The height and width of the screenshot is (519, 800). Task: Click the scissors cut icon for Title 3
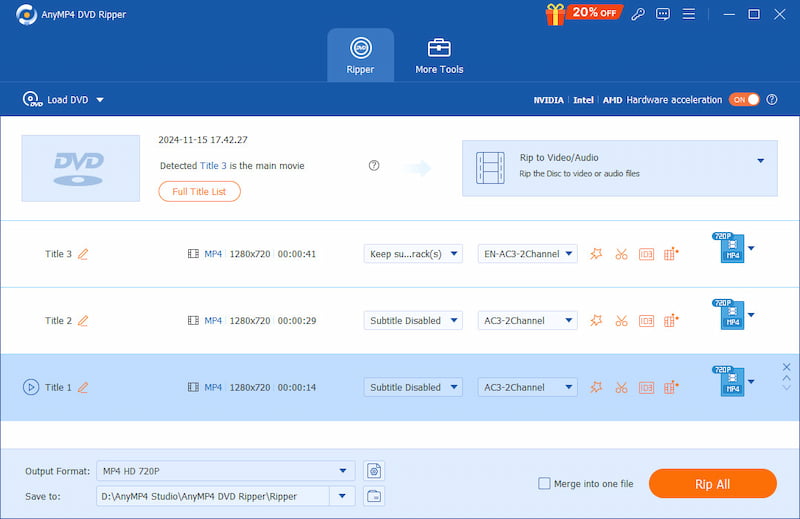pyautogui.click(x=621, y=254)
